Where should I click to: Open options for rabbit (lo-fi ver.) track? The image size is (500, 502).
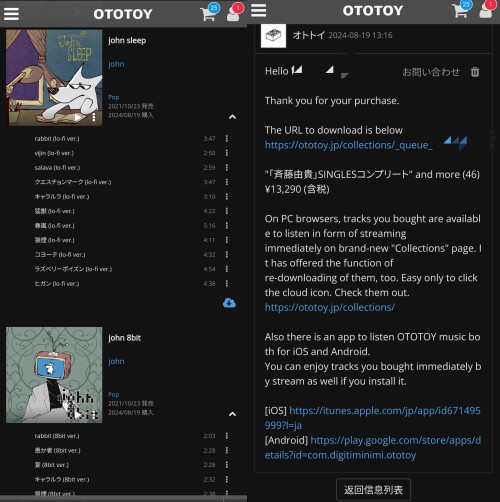[227, 138]
